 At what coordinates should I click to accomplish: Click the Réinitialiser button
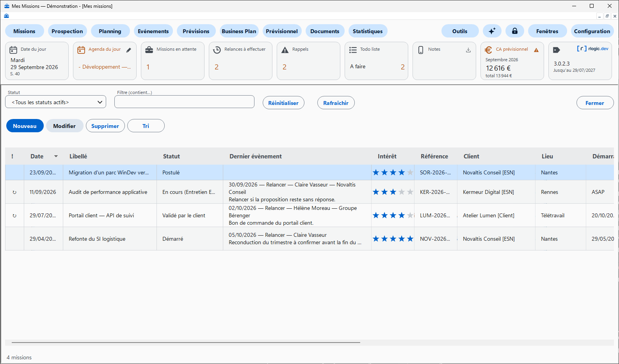[283, 103]
